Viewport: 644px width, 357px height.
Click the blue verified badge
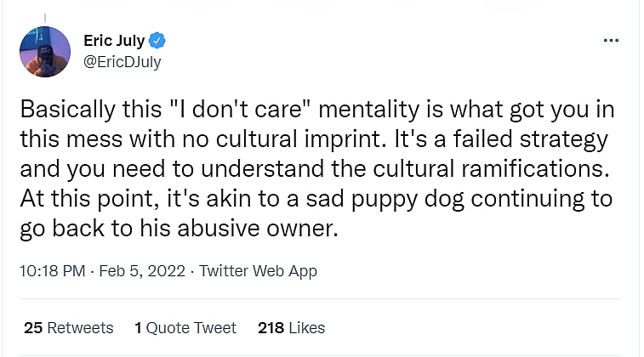[157, 39]
